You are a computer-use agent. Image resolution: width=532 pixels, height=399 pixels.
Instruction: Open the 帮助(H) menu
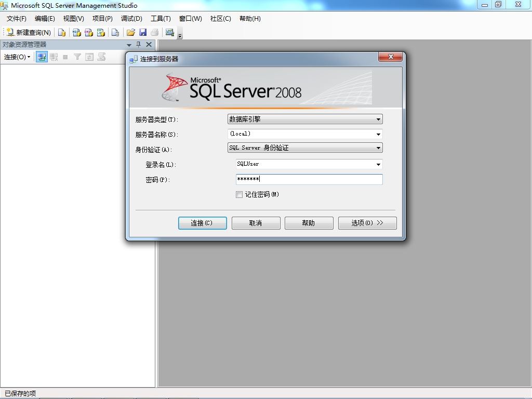[250, 19]
